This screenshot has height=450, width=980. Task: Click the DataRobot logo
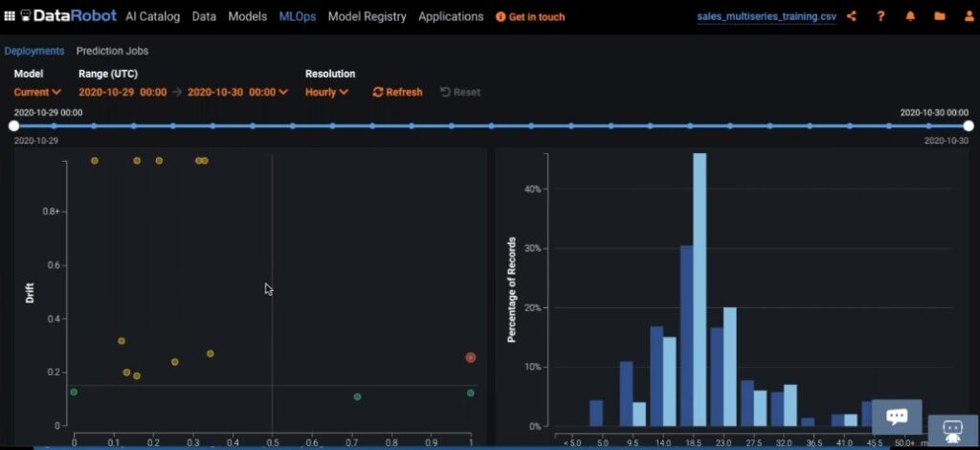click(x=68, y=16)
